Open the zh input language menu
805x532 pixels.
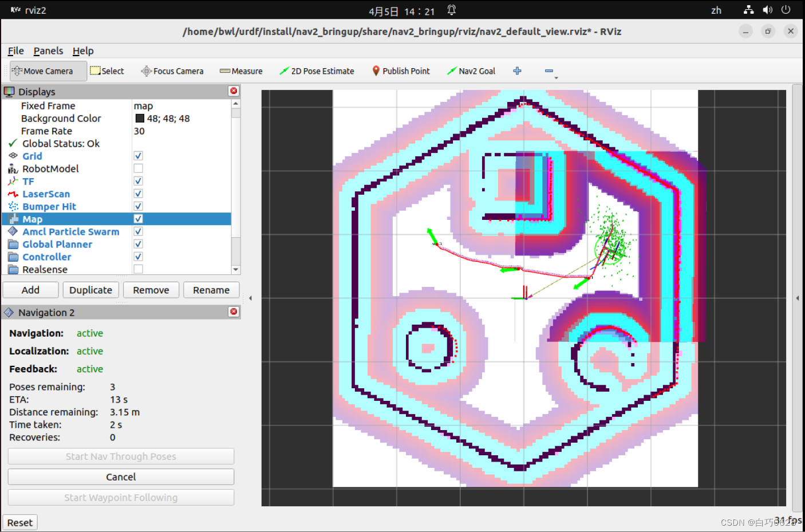(716, 10)
